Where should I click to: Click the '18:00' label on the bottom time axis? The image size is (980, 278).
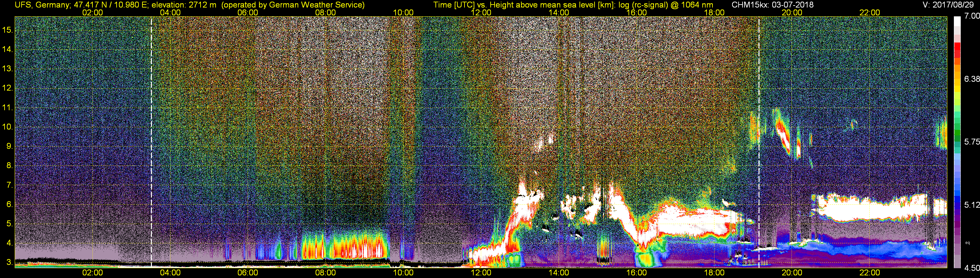pos(714,273)
